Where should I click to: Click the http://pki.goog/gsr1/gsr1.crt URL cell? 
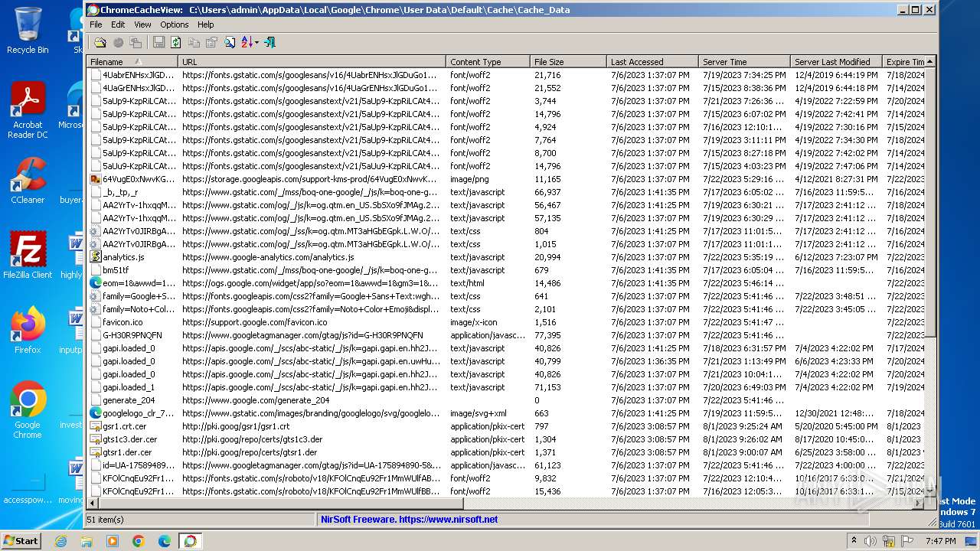pyautogui.click(x=236, y=426)
